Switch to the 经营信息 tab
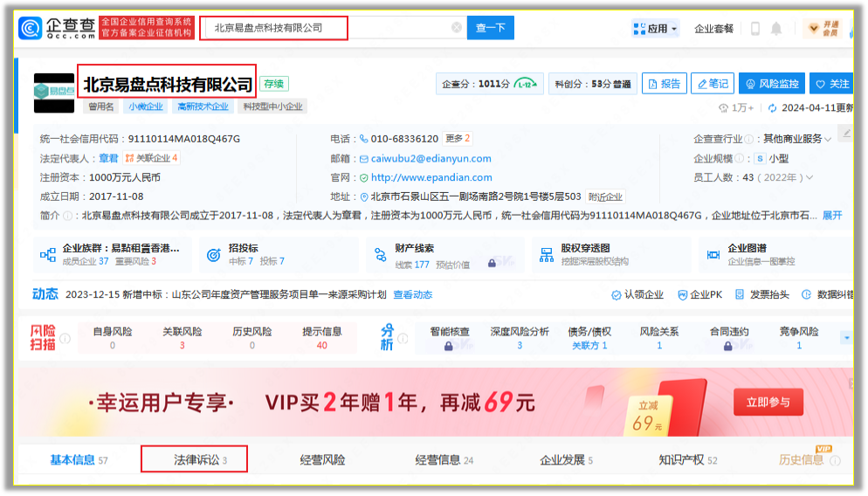 point(444,460)
